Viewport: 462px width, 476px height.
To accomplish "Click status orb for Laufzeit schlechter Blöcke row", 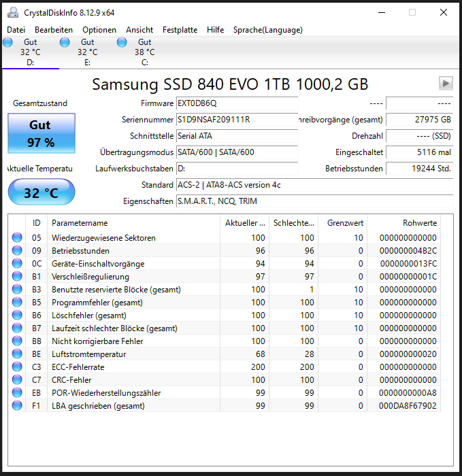I will point(17,328).
